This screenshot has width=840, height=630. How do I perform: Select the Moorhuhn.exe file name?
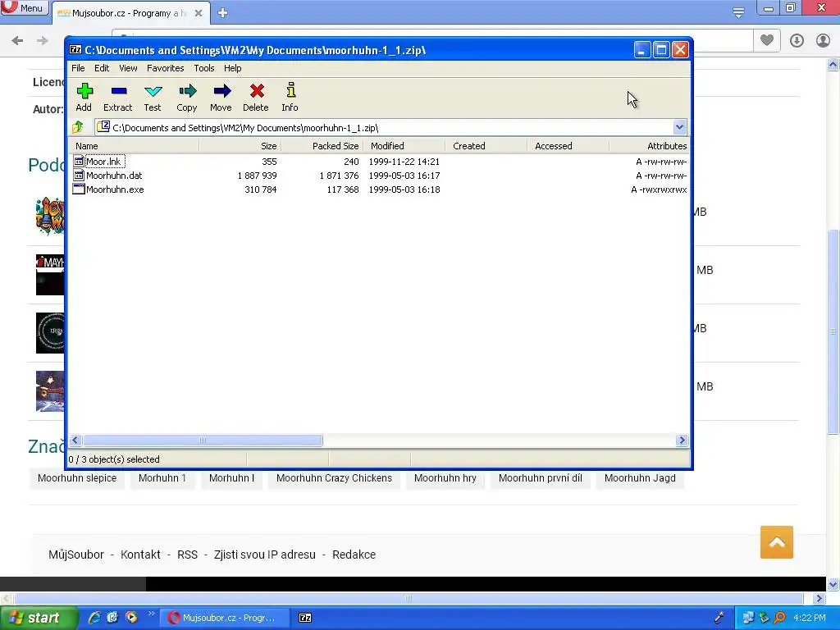click(115, 189)
